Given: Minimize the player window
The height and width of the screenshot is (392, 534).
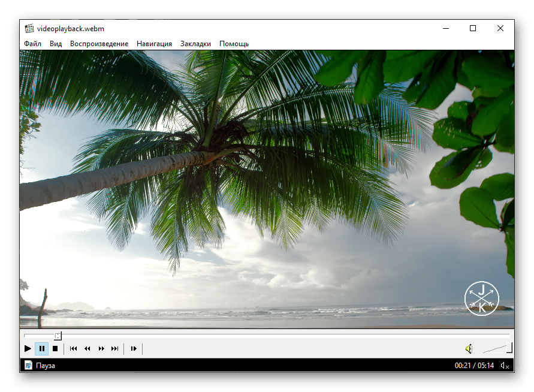Looking at the screenshot, I should 446,28.
